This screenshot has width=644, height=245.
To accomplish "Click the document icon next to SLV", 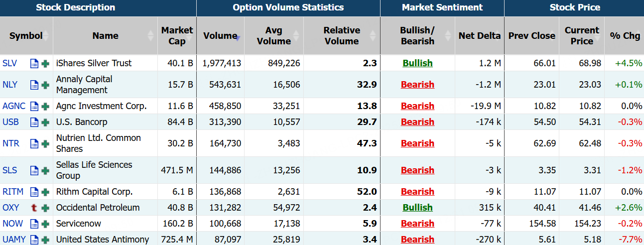I will coord(34,63).
